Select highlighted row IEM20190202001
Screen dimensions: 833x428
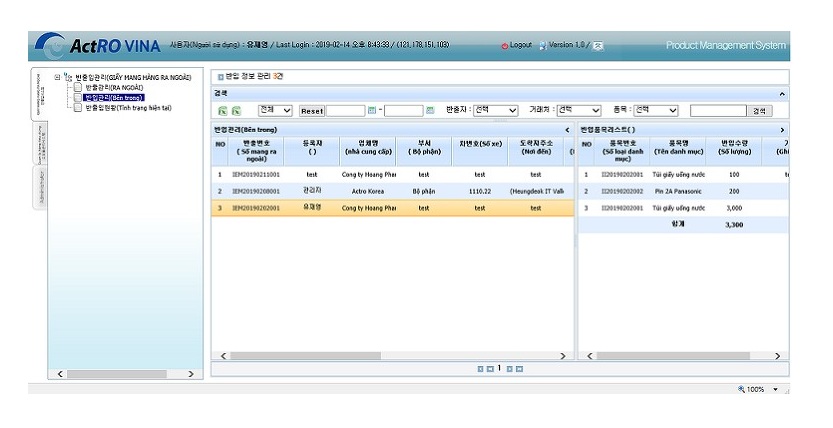[x=393, y=208]
